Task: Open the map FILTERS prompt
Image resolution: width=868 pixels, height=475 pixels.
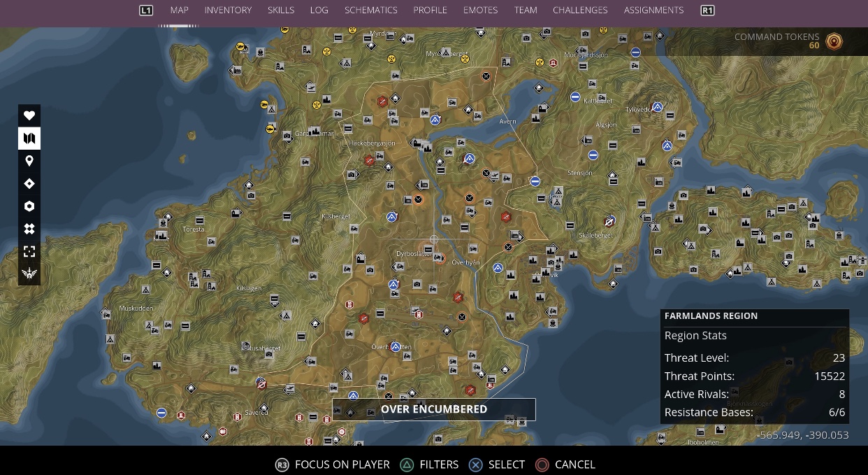Action: click(429, 465)
